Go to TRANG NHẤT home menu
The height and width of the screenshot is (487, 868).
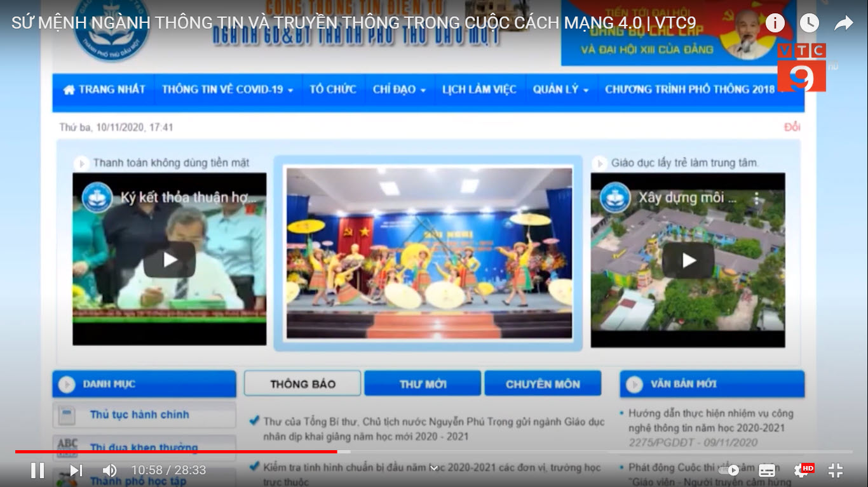(104, 90)
